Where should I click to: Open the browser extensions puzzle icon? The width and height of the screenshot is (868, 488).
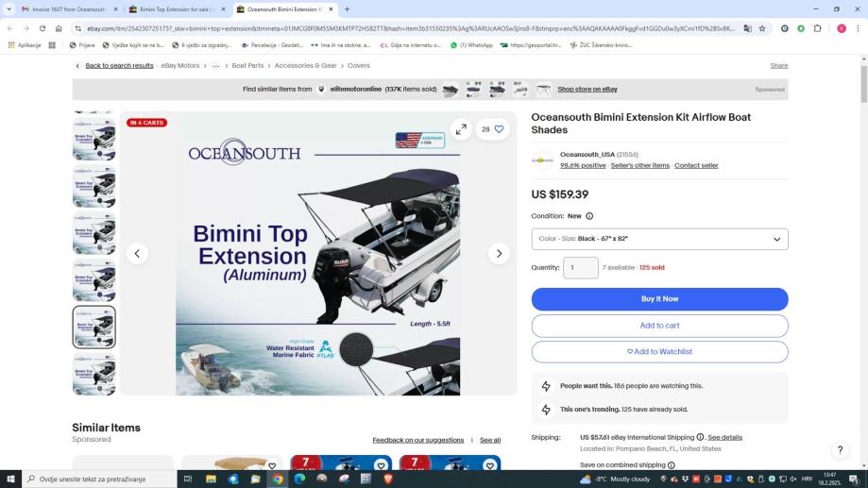[818, 28]
